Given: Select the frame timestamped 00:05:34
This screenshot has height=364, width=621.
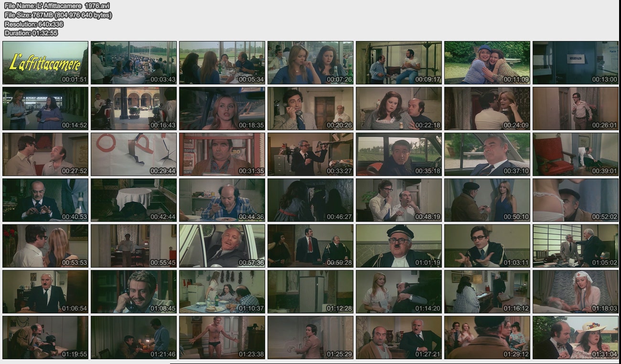Looking at the screenshot, I should (x=222, y=62).
